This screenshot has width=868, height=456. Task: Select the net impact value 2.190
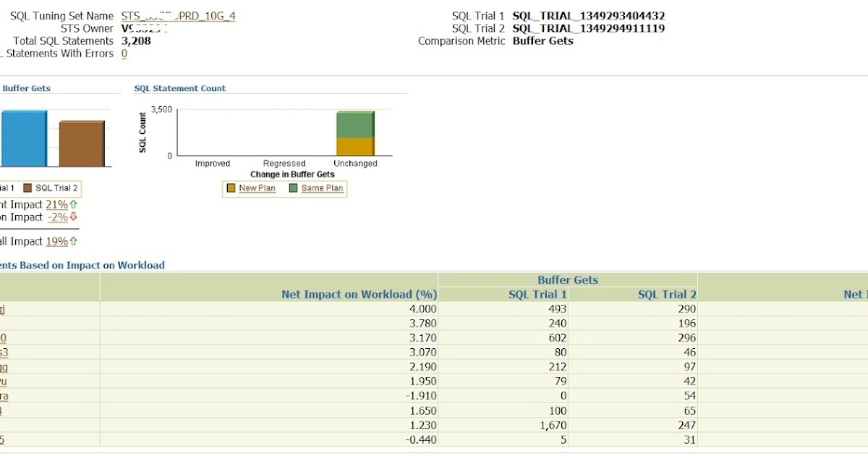[422, 367]
